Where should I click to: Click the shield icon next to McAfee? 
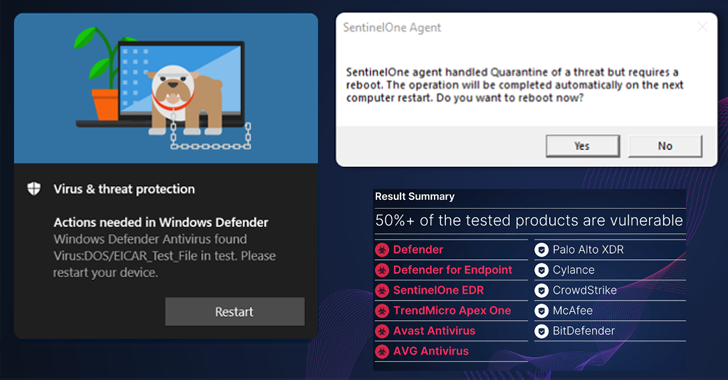click(x=541, y=311)
